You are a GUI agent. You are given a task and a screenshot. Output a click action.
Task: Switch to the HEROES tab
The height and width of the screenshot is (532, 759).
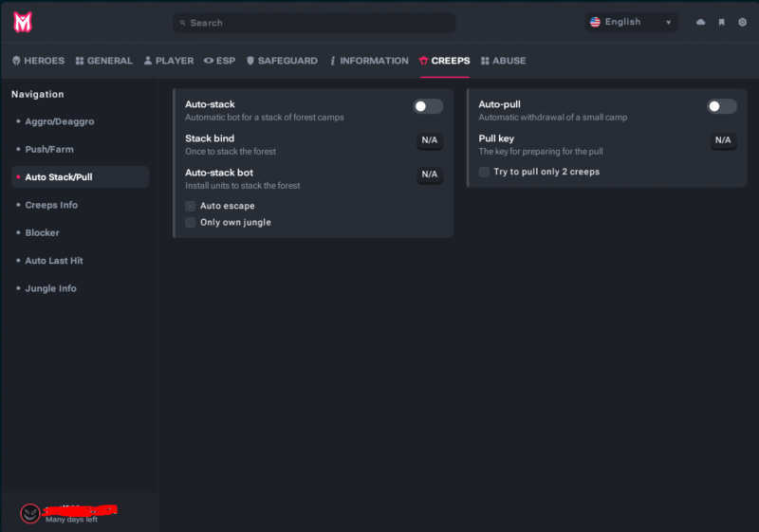(38, 61)
